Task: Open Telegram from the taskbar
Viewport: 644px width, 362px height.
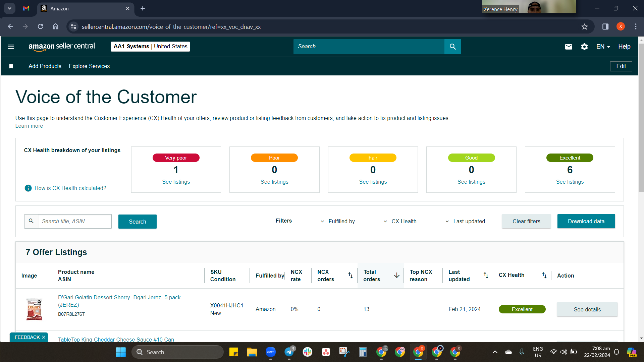Action: (289, 352)
